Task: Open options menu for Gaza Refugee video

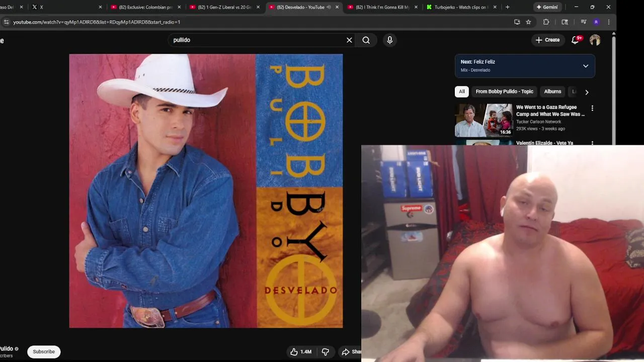Action: pos(592,108)
